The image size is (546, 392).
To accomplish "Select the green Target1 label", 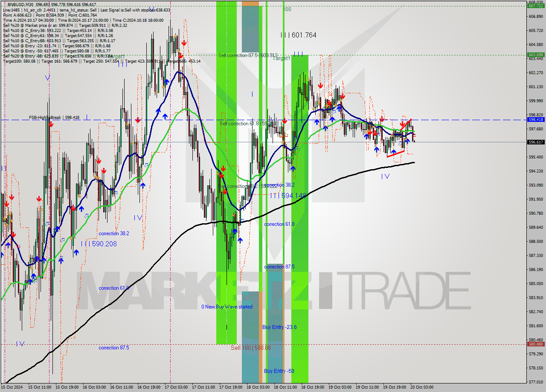I will (x=282, y=58).
